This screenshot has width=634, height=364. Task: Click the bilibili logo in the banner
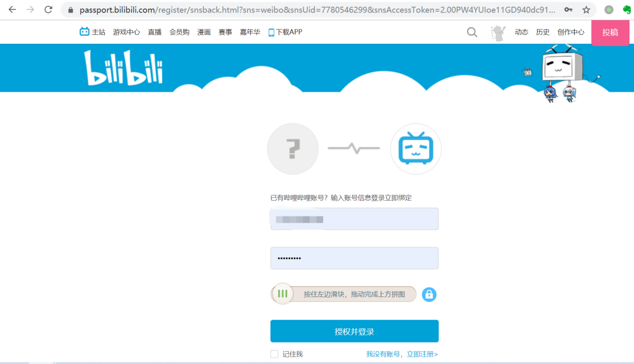tap(123, 69)
